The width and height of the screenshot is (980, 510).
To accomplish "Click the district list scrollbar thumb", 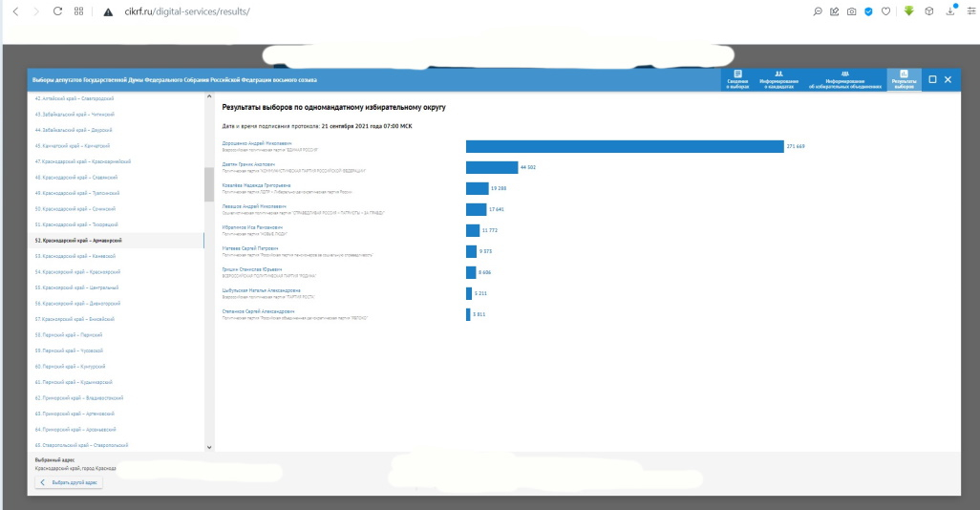I will (209, 184).
